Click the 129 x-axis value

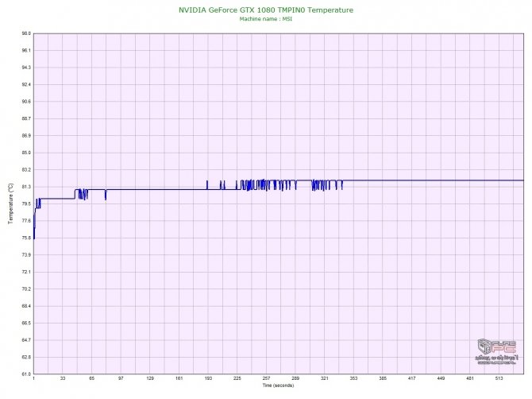150,378
